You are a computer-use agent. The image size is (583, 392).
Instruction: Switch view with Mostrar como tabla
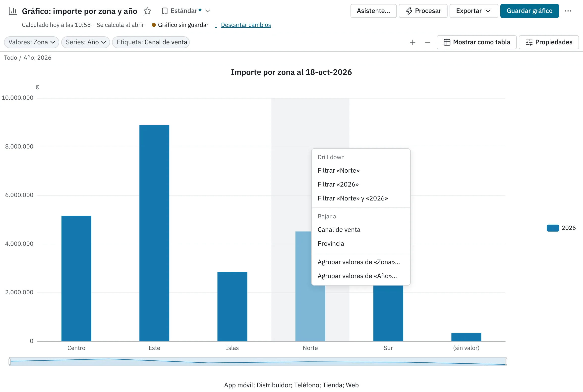(476, 42)
